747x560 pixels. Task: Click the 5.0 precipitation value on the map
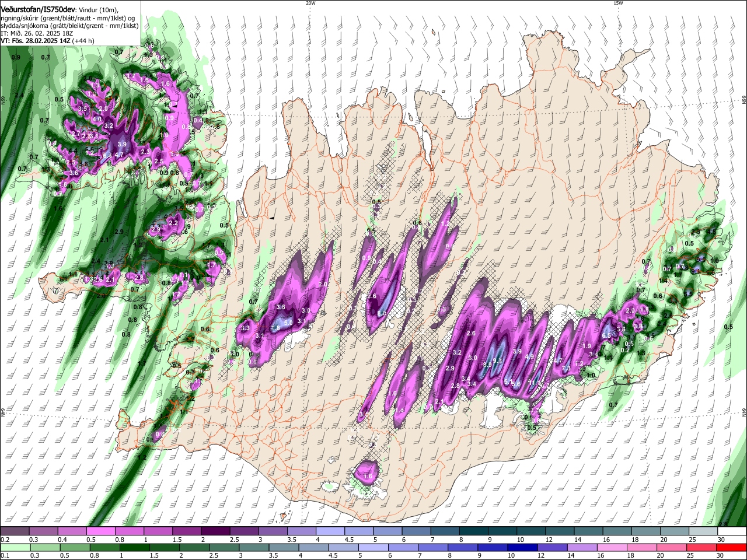coord(288,322)
